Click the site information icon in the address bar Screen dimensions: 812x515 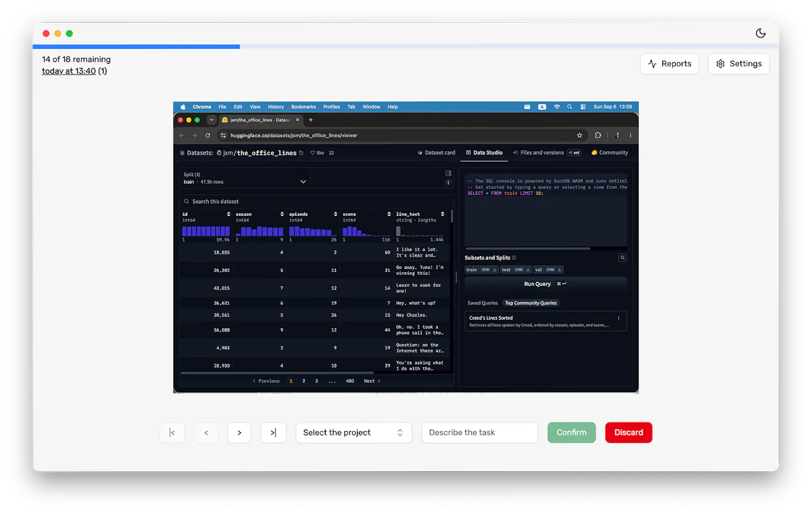[223, 135]
